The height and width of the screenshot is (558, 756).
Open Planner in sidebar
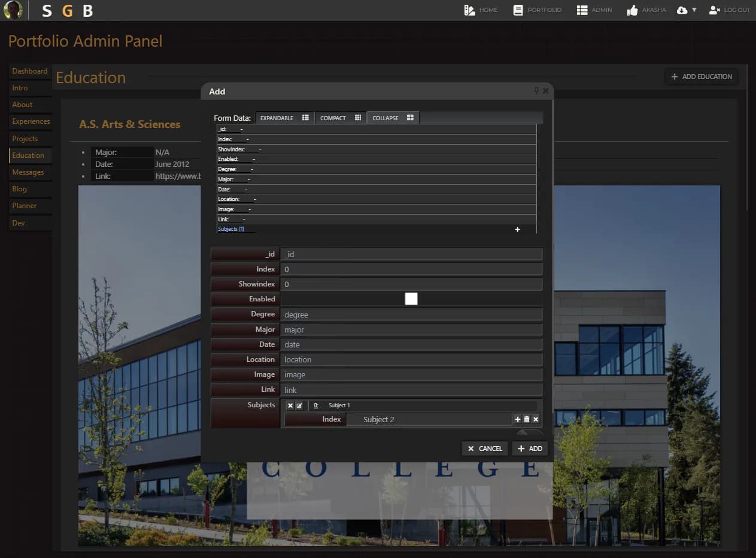click(29, 206)
